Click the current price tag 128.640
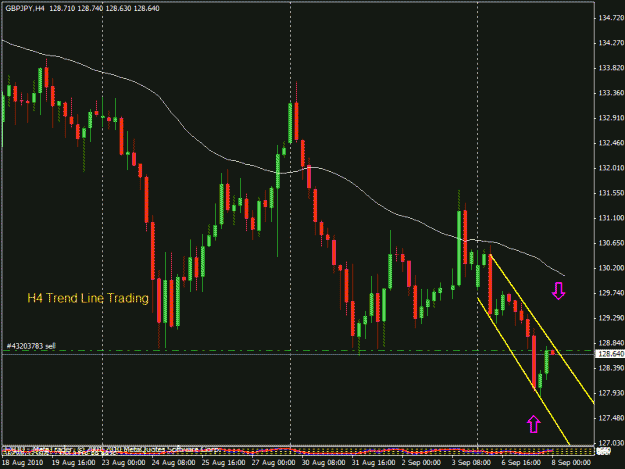Screen dimensions: 625x469 (609, 354)
